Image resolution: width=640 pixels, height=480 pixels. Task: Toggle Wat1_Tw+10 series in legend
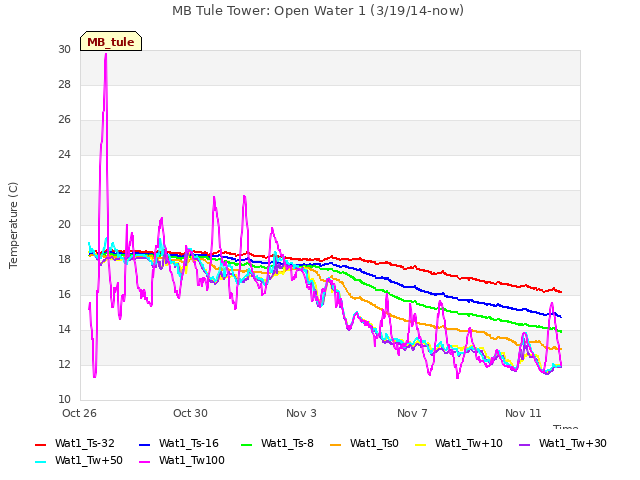click(459, 444)
